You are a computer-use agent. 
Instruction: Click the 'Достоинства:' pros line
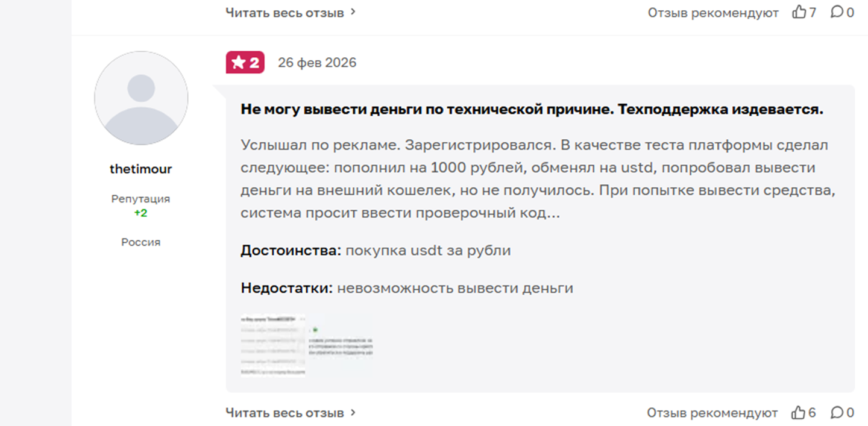[x=376, y=251]
